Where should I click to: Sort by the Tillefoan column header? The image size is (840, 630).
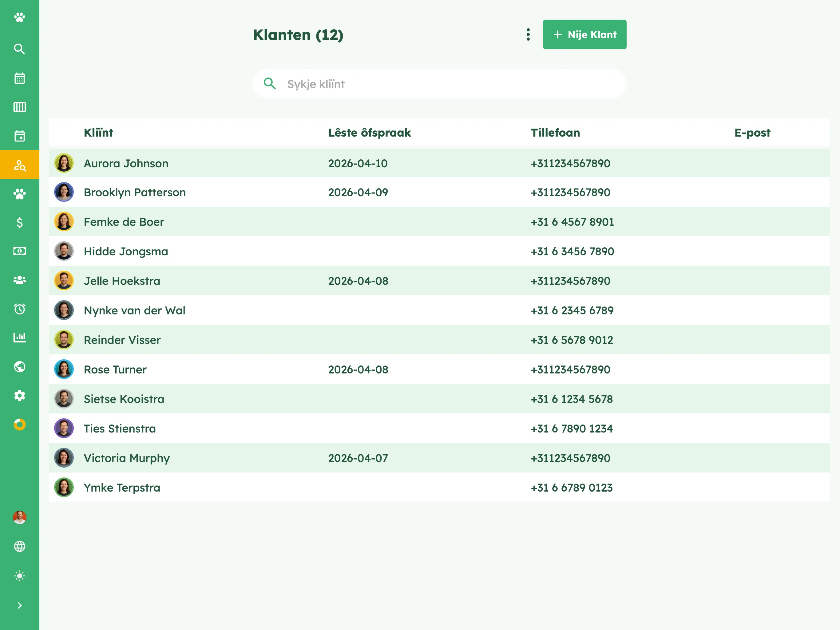[x=555, y=133]
